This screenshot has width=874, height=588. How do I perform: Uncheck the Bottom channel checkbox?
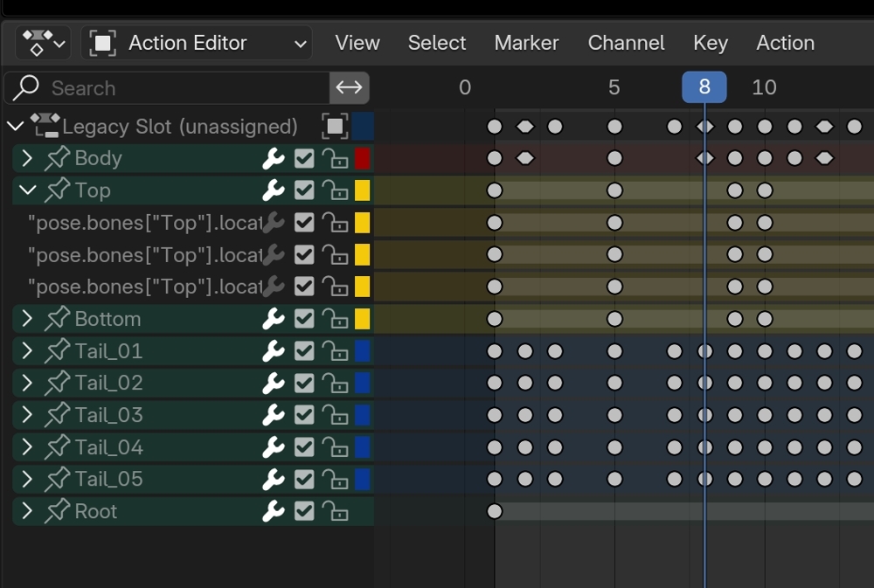[304, 320]
